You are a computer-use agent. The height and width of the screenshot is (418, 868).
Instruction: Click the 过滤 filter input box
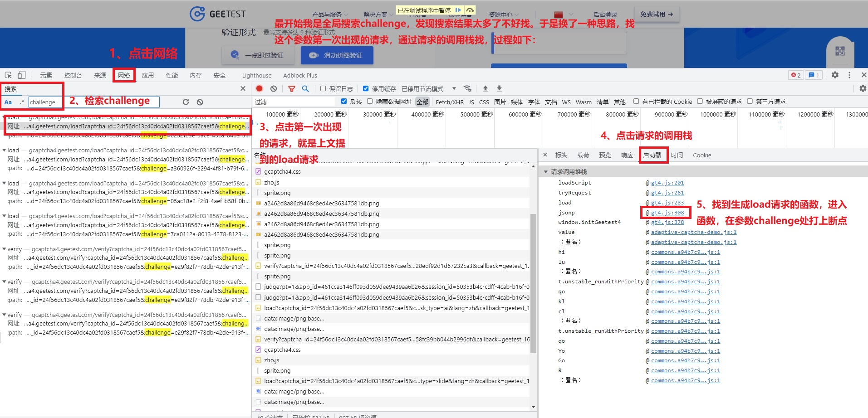coord(294,102)
